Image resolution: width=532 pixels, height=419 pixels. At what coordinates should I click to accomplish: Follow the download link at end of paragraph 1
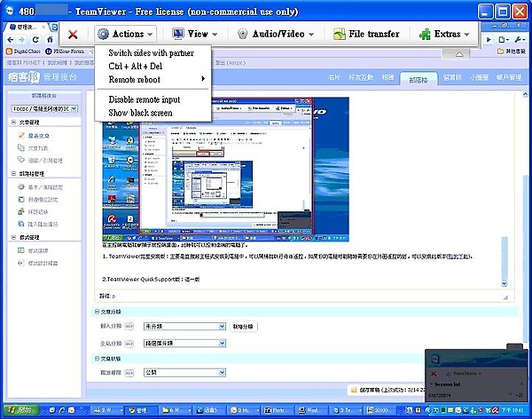458,257
